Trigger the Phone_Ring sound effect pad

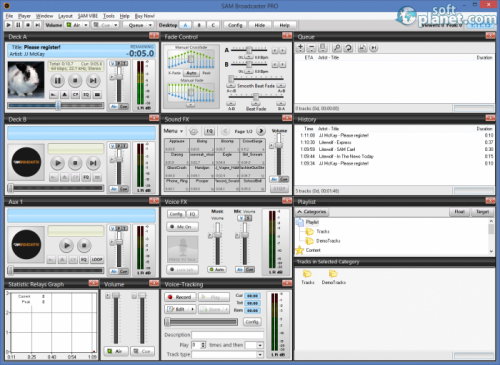coord(177,185)
